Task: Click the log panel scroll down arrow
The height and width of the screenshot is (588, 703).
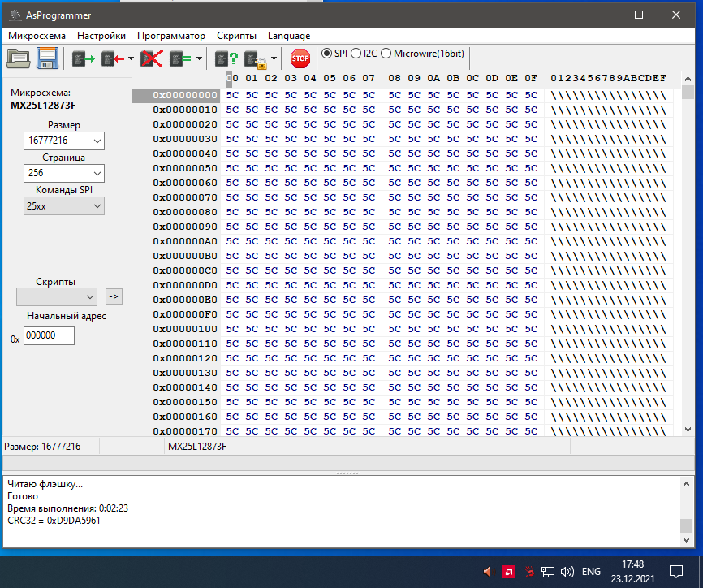Action: [x=687, y=540]
